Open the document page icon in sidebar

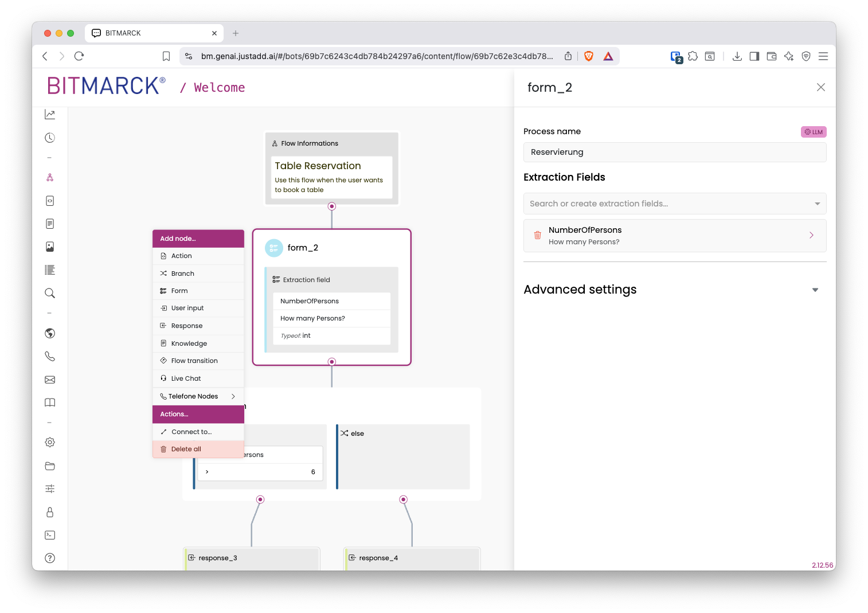[x=50, y=224]
